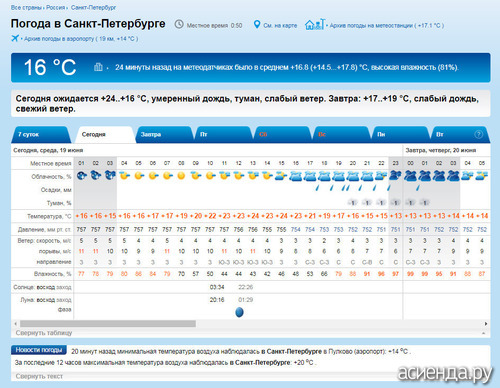Click the clock icon beside local time
Image resolution: width=500 pixels, height=388 pixels.
pyautogui.click(x=179, y=24)
